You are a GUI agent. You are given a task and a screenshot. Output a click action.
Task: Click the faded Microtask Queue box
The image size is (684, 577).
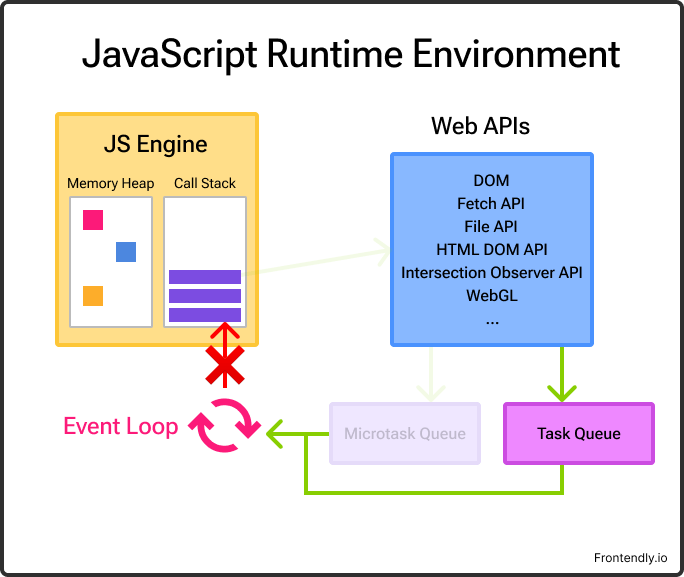click(405, 434)
